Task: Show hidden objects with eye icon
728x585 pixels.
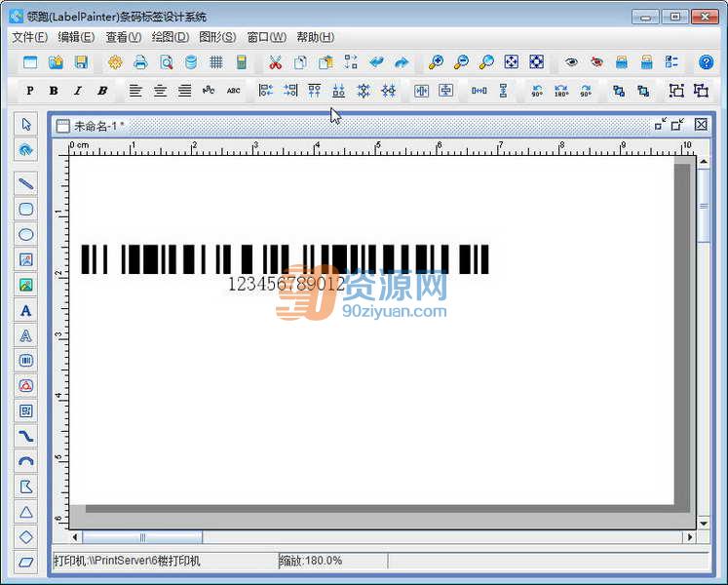Action: (571, 61)
